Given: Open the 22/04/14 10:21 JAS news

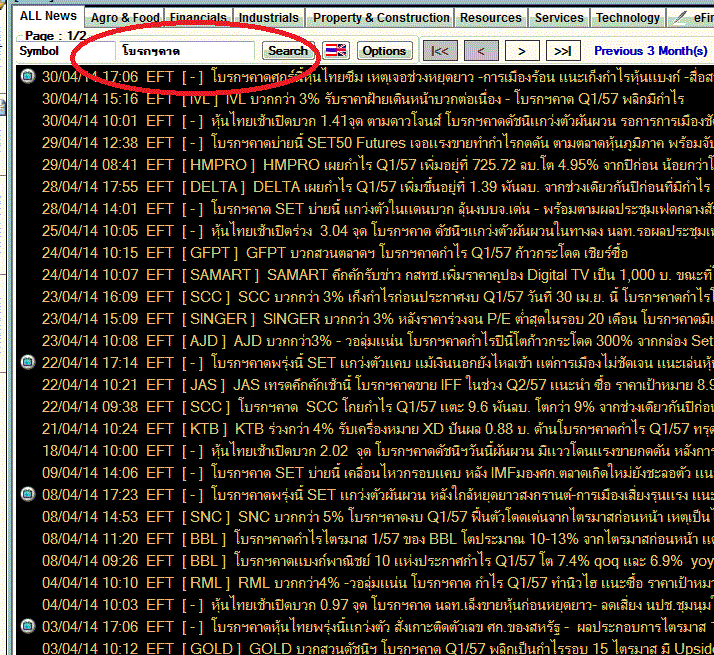Looking at the screenshot, I should (364, 384).
